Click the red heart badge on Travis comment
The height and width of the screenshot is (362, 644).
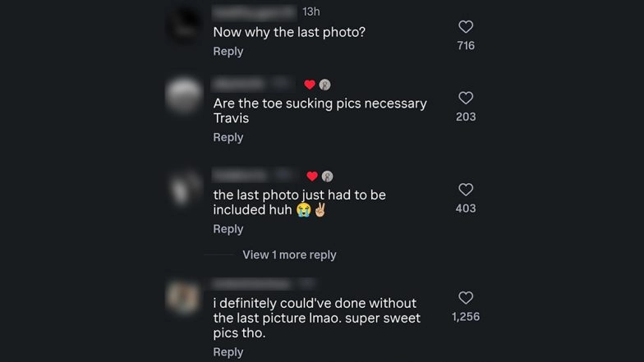pos(310,85)
